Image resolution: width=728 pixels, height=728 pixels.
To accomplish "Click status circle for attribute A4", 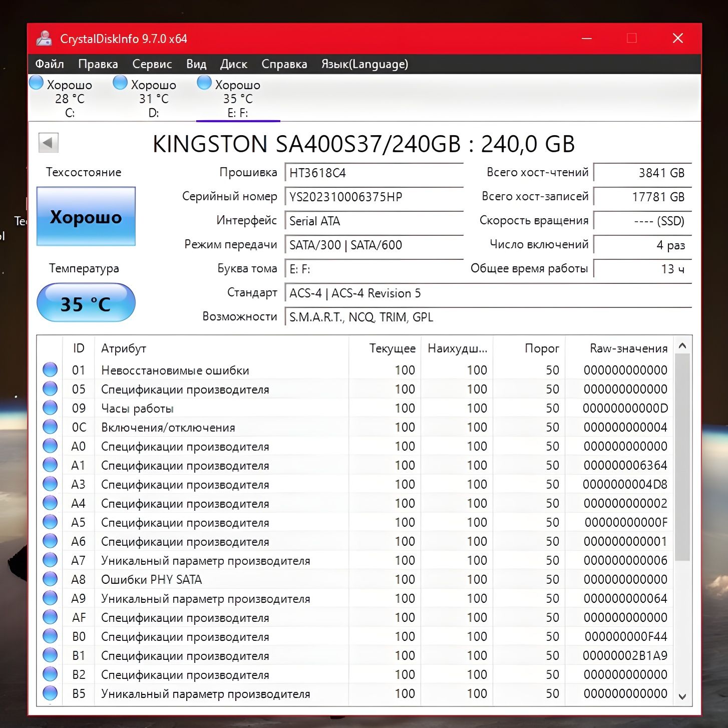I will [50, 503].
